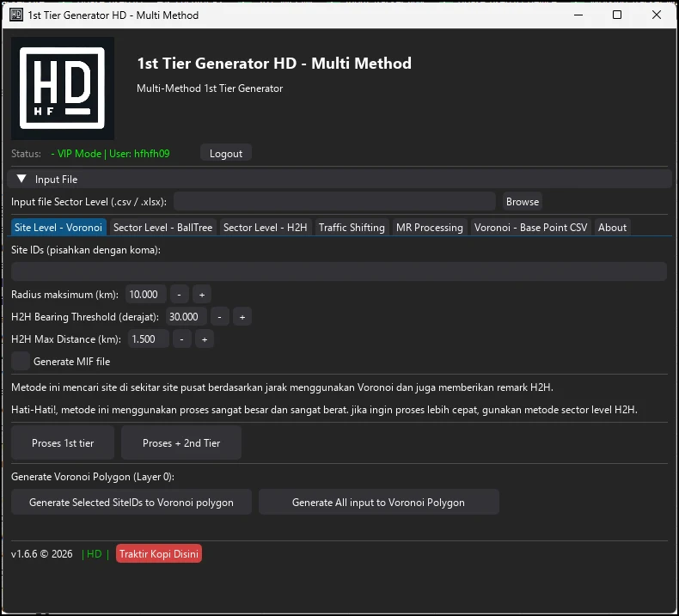The height and width of the screenshot is (616, 679).
Task: Open the Sector Level - H2H tab
Action: click(x=265, y=228)
